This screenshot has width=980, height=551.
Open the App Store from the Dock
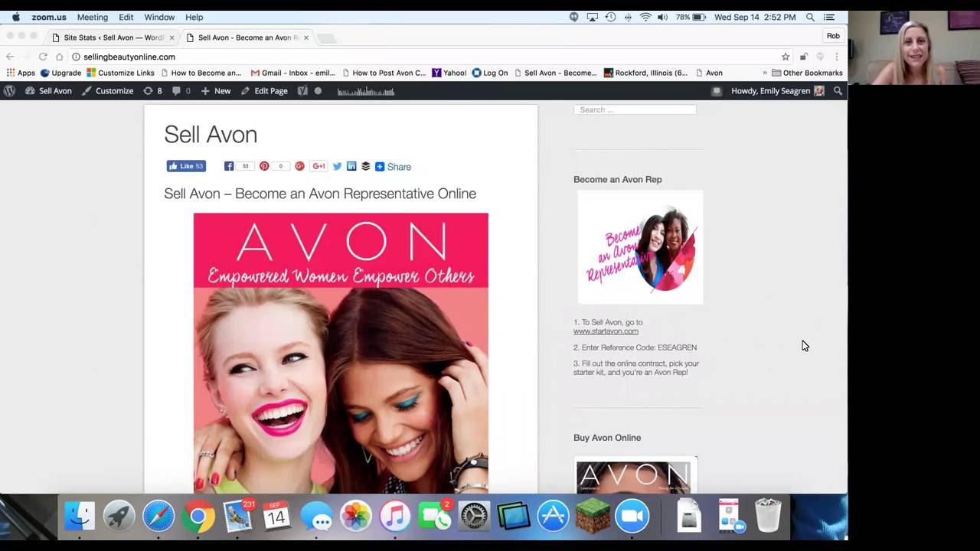[x=553, y=517]
